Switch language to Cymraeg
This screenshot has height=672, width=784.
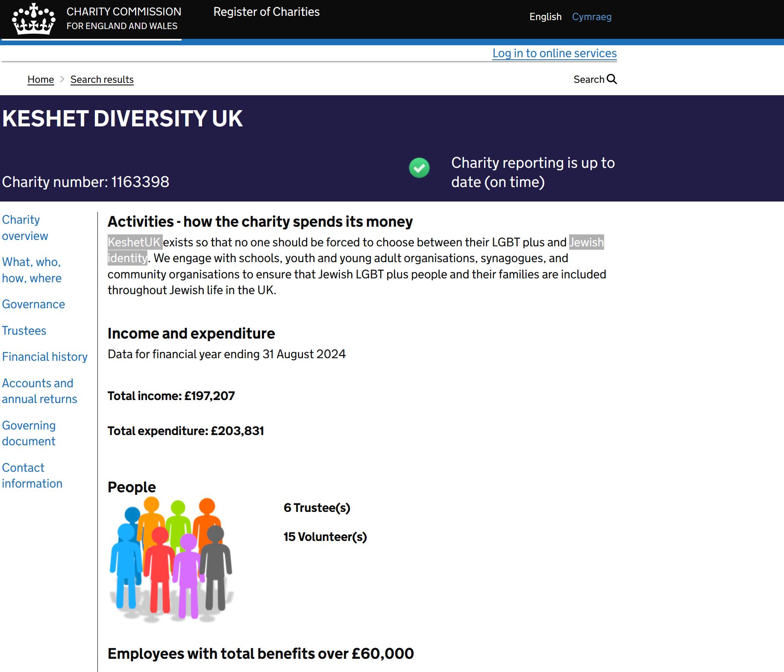[592, 17]
